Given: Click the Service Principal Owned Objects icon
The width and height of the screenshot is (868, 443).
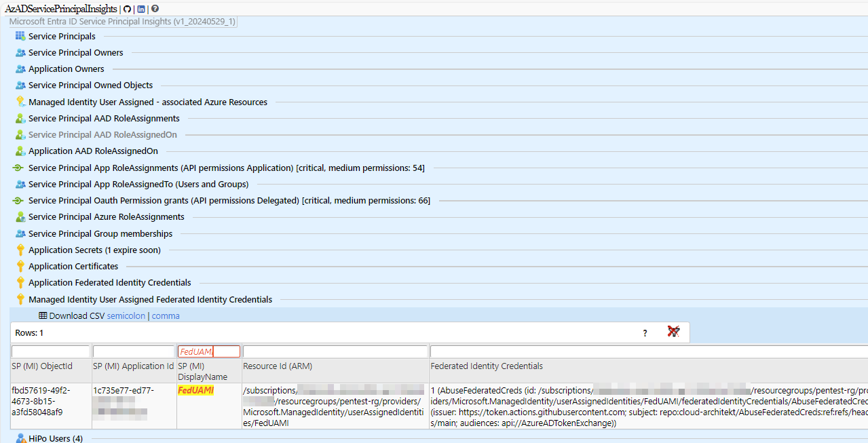Looking at the screenshot, I should [x=20, y=85].
